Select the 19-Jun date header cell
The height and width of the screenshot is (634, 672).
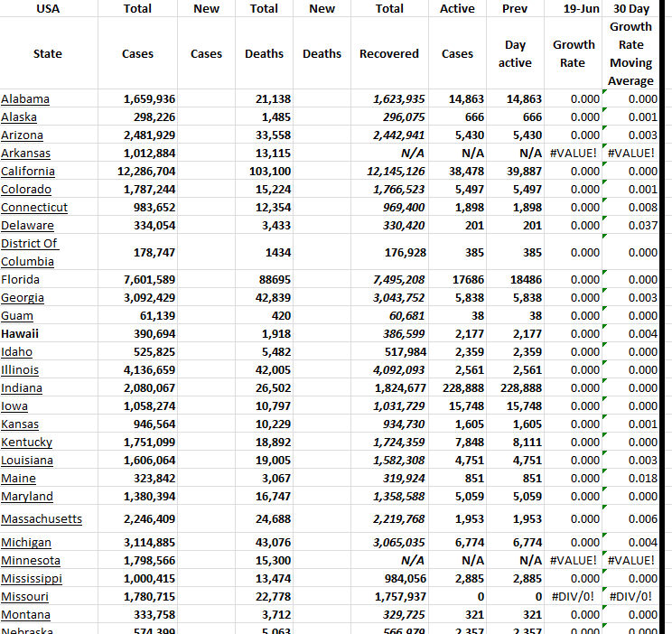pyautogui.click(x=574, y=9)
